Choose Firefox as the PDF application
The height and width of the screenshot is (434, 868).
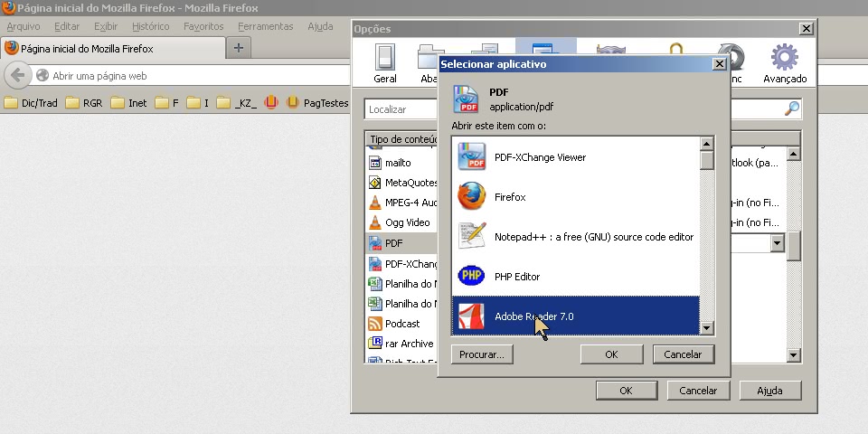pyautogui.click(x=510, y=197)
